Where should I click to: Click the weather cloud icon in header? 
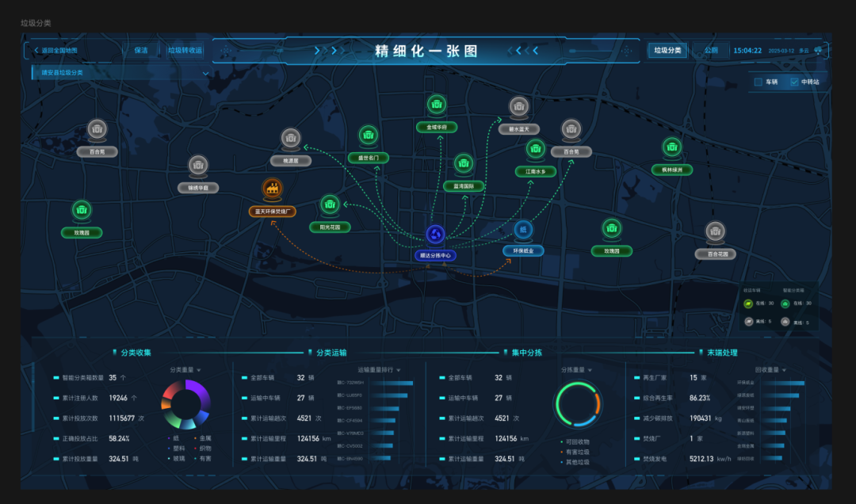[818, 51]
